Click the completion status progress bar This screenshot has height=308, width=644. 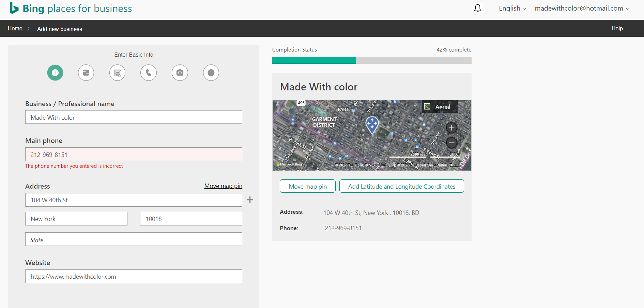click(372, 61)
